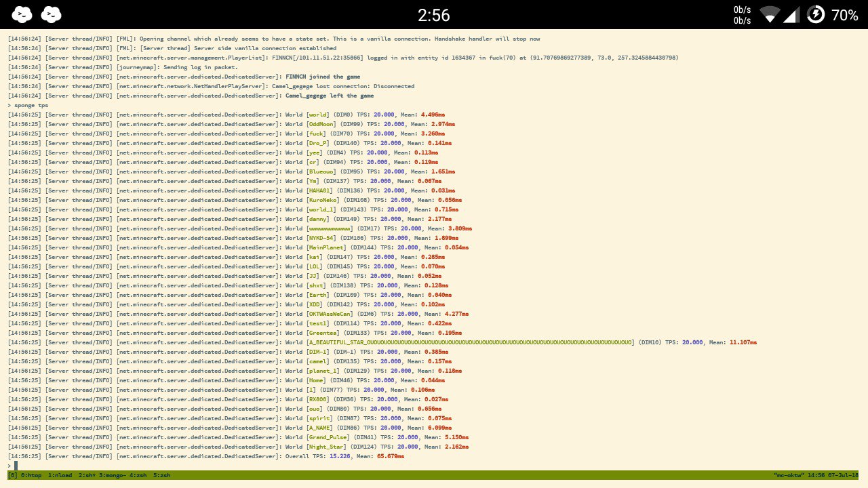This screenshot has width=868, height=488.
Task: Click the [JJ] world name
Action: point(313,276)
